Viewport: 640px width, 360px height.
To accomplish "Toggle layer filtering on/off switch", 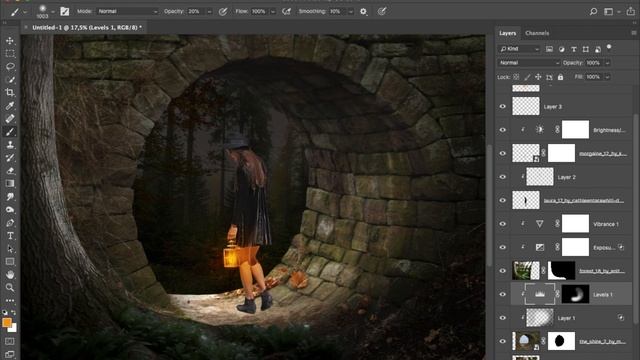I will pos(609,47).
